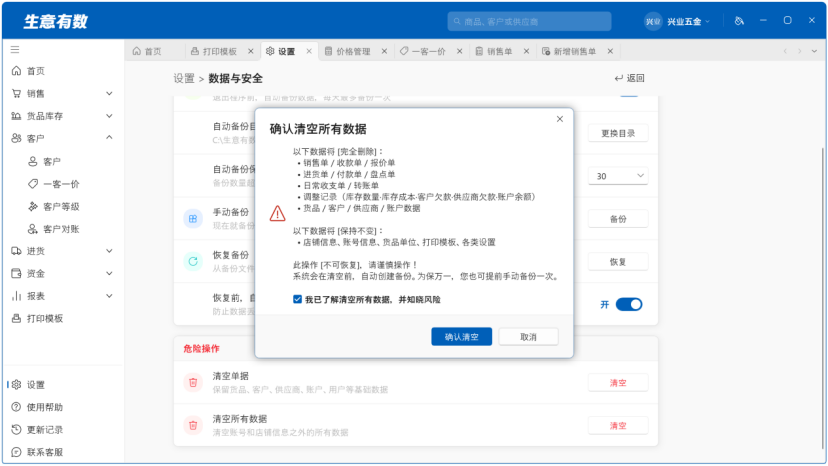Viewport: 828px width, 466px height.
Task: Click the 报表 chart icon in sidebar
Action: [16, 296]
